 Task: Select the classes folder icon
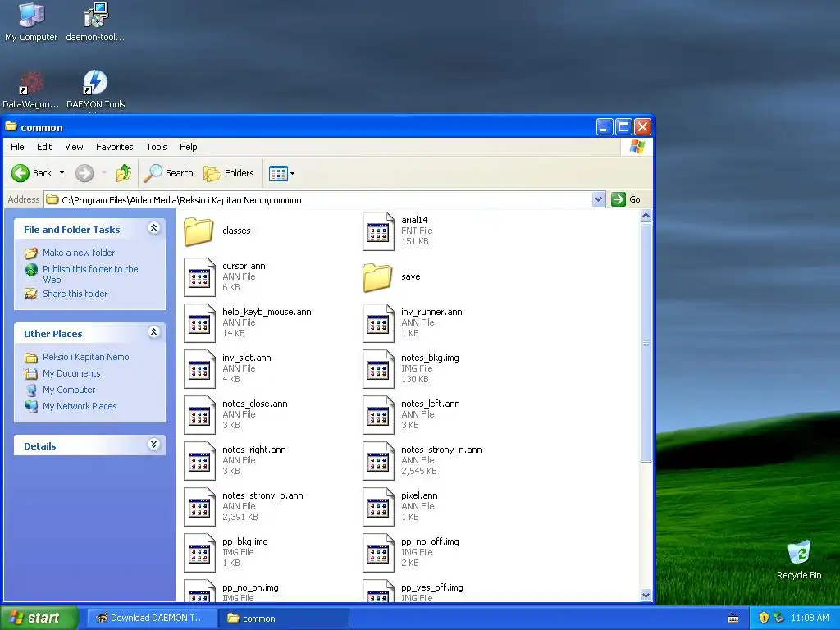coord(199,231)
